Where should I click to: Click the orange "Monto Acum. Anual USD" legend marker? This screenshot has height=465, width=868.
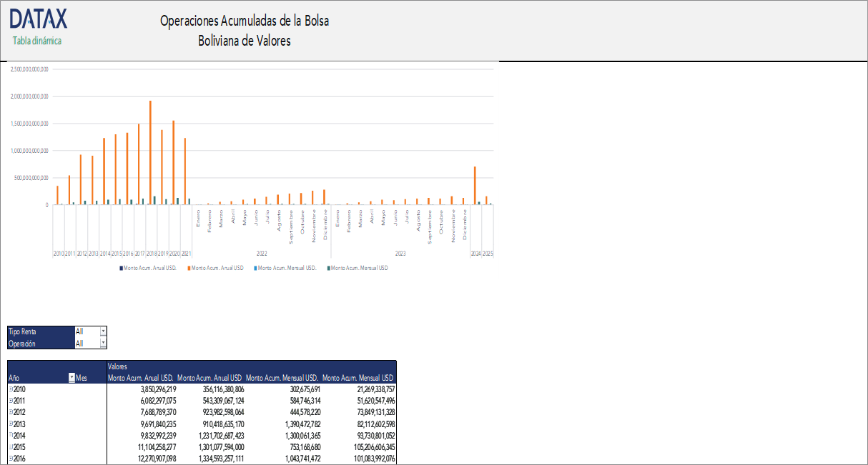(189, 268)
